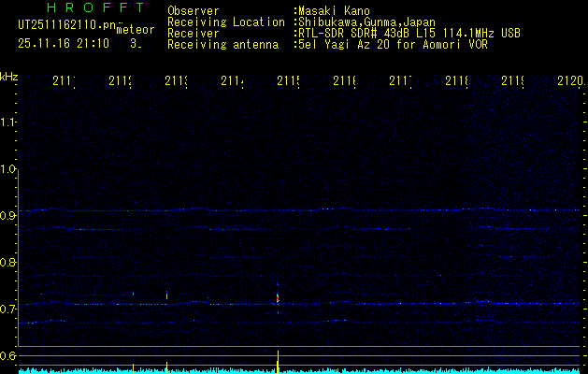This screenshot has height=374, width=588.
Task: Click the kHz unit label on the frequency axis
Action: (9, 76)
